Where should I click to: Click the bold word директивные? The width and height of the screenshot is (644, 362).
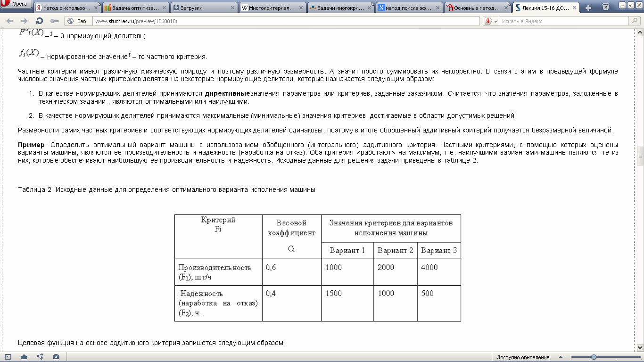click(227, 93)
